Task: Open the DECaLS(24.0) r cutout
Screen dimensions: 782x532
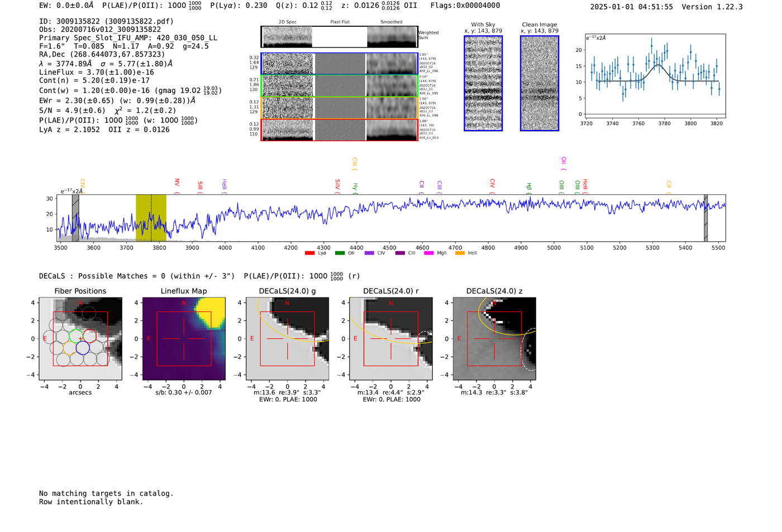Action: pyautogui.click(x=391, y=339)
